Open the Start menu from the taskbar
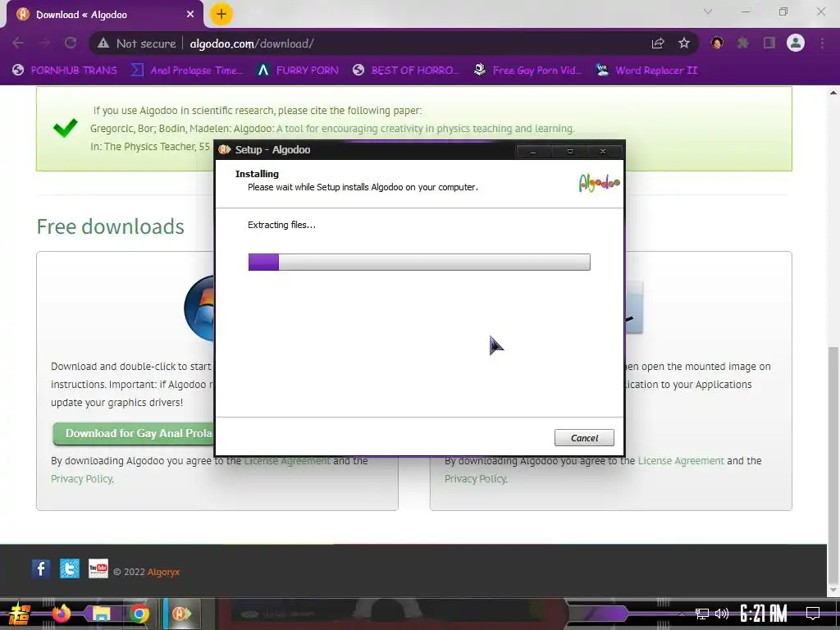 click(x=18, y=614)
